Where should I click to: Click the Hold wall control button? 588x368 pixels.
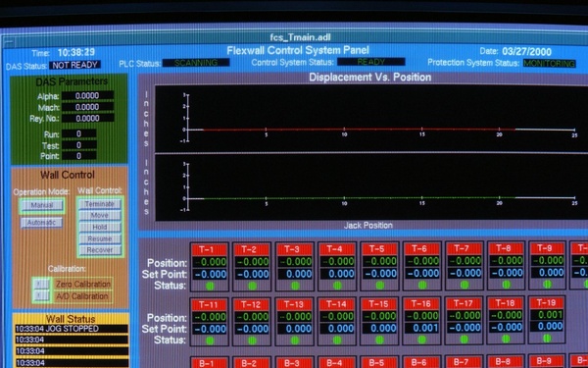100,228
